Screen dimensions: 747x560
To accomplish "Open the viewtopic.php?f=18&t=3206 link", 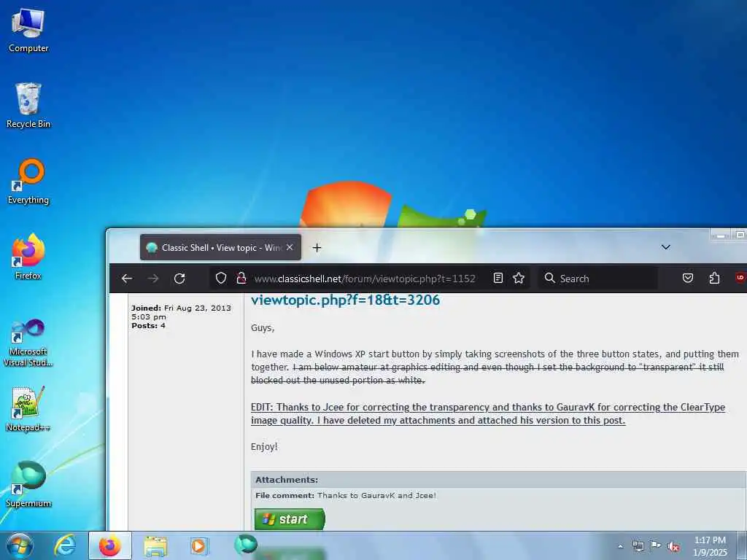I will [x=345, y=300].
